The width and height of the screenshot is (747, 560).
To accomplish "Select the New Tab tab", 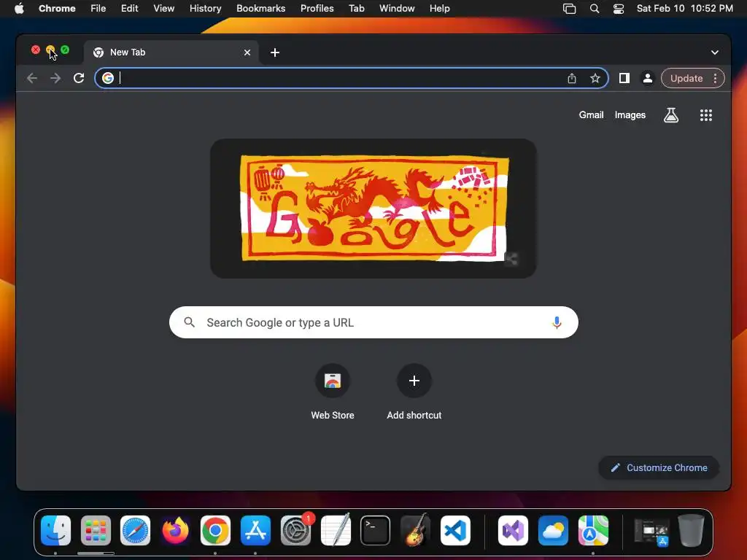I will point(171,52).
